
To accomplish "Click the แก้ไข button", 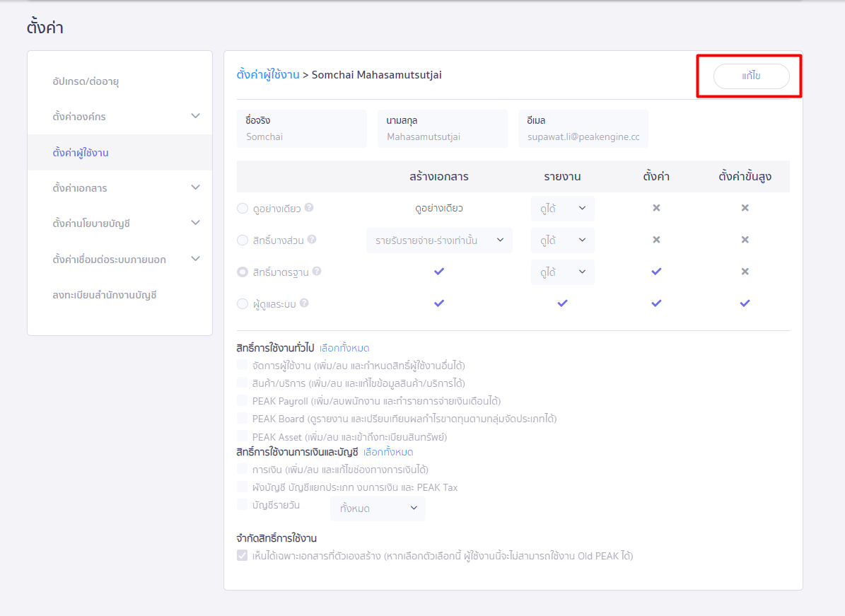I will tap(751, 76).
